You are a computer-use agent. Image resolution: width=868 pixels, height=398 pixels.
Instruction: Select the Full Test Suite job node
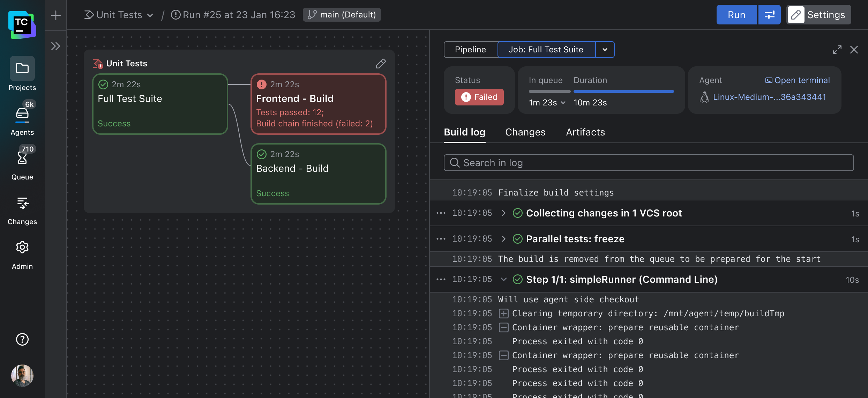tap(160, 104)
